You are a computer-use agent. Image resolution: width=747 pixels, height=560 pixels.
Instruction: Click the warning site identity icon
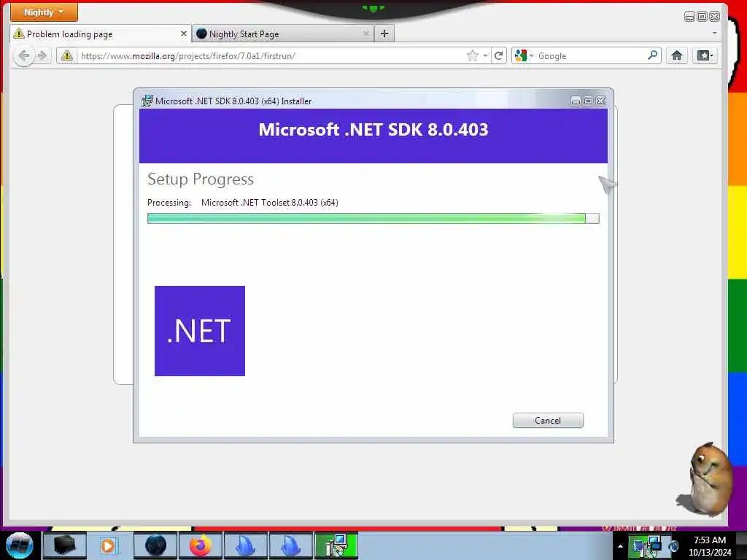[x=66, y=55]
